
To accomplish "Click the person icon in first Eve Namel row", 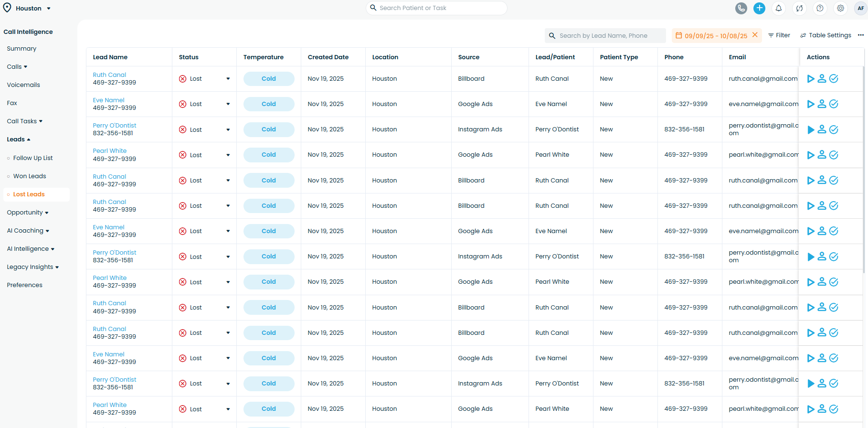I will pyautogui.click(x=822, y=104).
